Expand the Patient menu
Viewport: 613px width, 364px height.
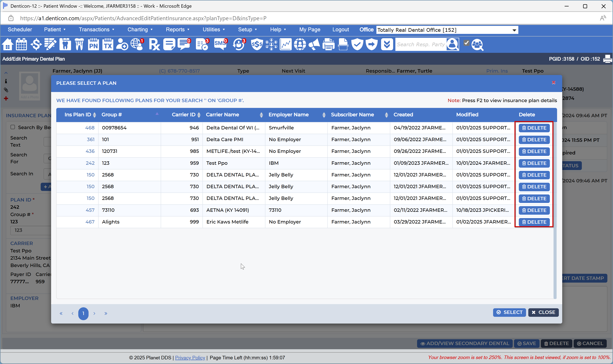tap(55, 29)
